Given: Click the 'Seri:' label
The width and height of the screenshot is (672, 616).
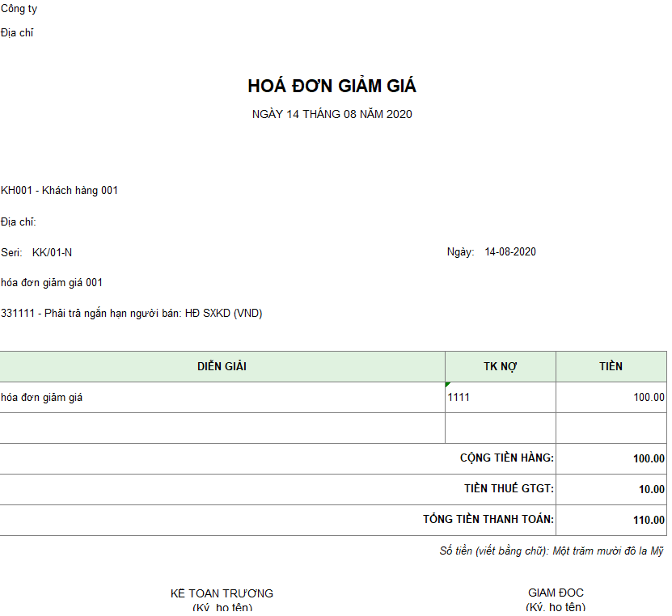Looking at the screenshot, I should pyautogui.click(x=11, y=253).
